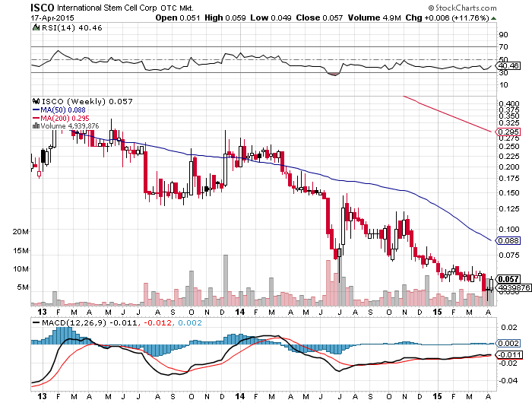Click the 0.150 price axis label
The width and height of the screenshot is (532, 403).
(x=509, y=192)
